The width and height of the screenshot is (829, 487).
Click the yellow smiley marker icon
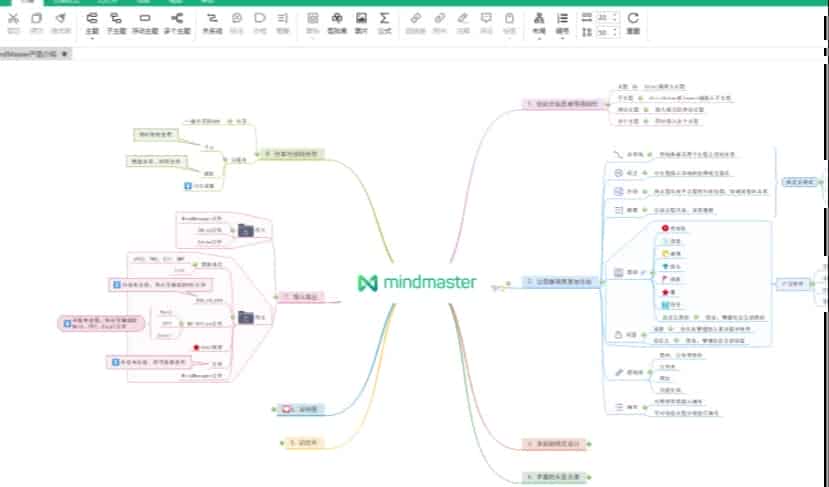(x=666, y=253)
